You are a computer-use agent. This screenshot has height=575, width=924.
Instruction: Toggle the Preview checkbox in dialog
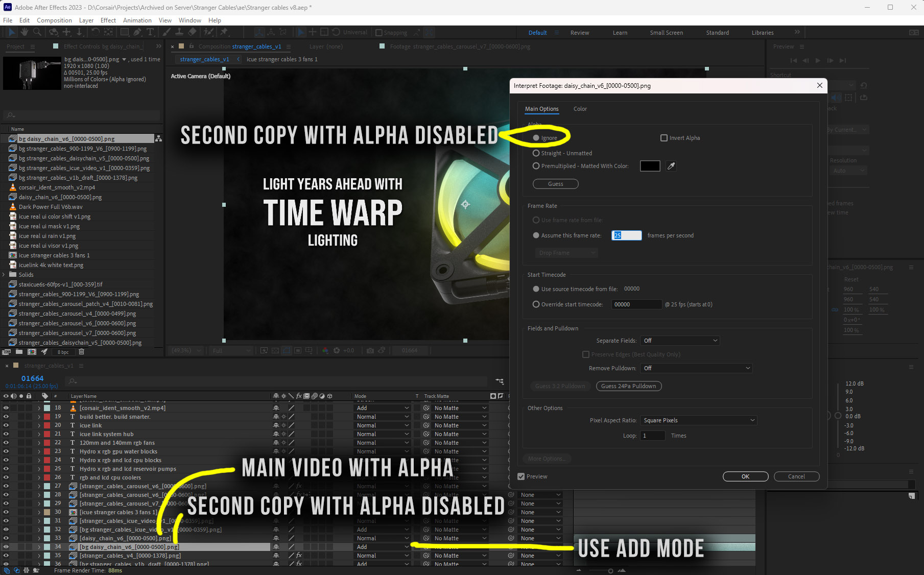[x=521, y=476]
